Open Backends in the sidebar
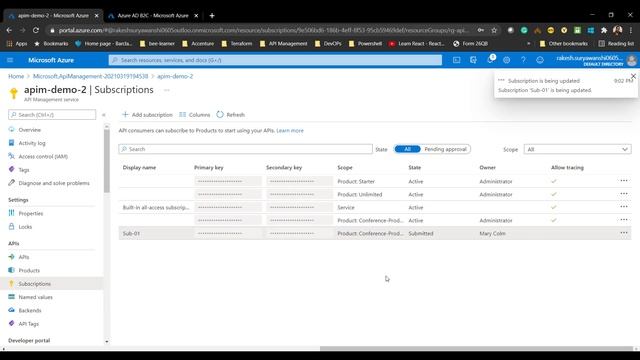 [x=30, y=311]
